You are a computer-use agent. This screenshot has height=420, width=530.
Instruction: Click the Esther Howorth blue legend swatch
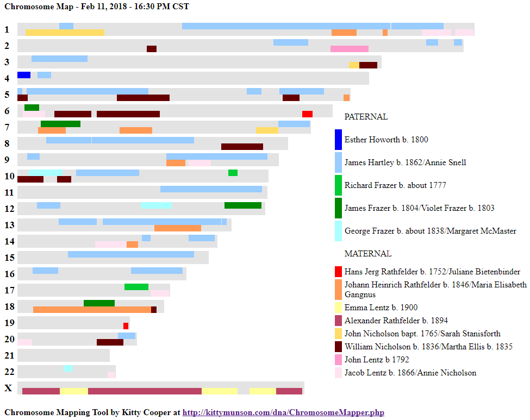tap(338, 140)
